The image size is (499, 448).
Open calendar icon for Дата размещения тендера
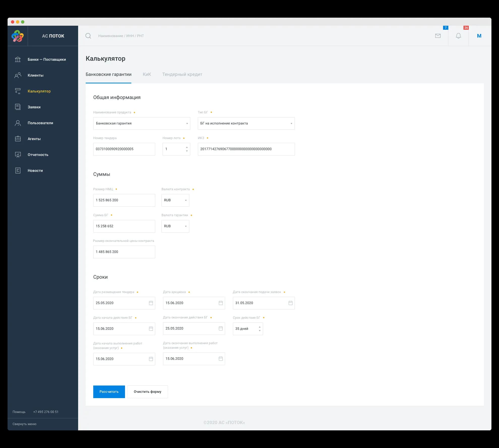(151, 303)
